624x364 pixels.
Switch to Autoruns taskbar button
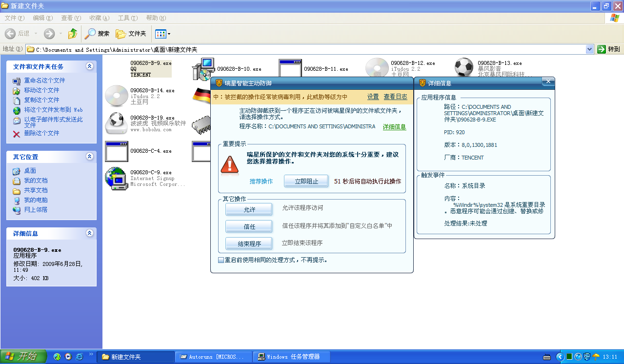coord(213,357)
